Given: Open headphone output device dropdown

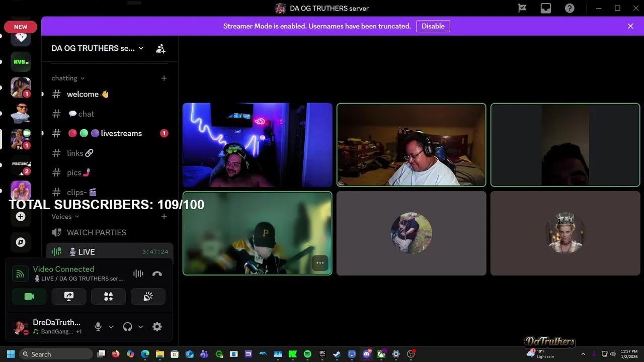Looking at the screenshot, I should [x=140, y=327].
